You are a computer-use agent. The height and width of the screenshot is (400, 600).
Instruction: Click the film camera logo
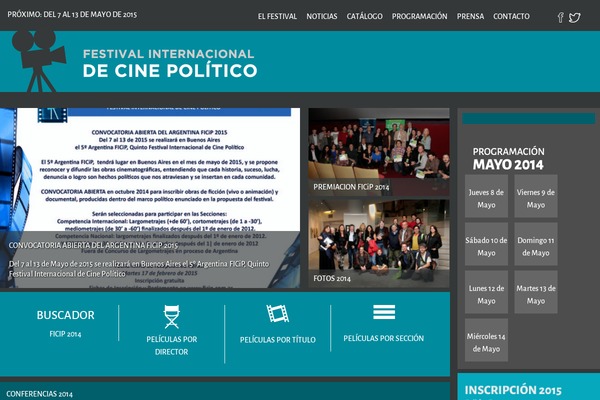39,61
